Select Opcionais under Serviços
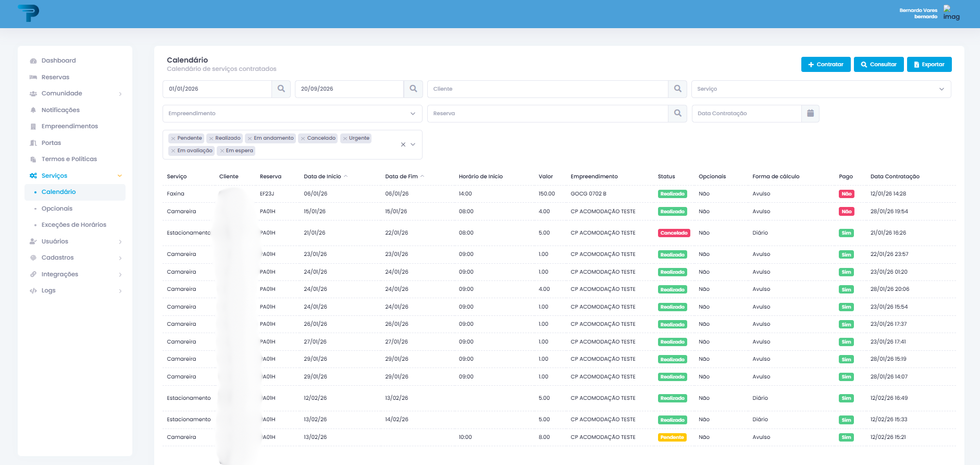Viewport: 980px width, 465px height. 75,209
